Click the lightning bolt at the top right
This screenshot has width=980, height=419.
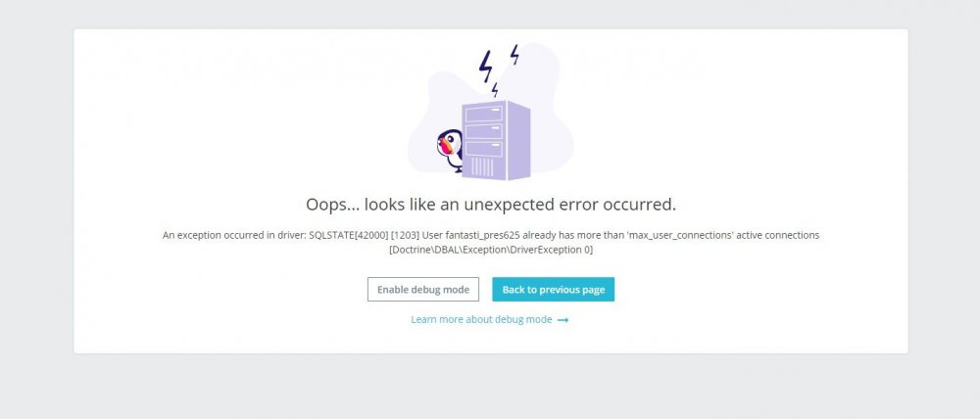(x=514, y=54)
